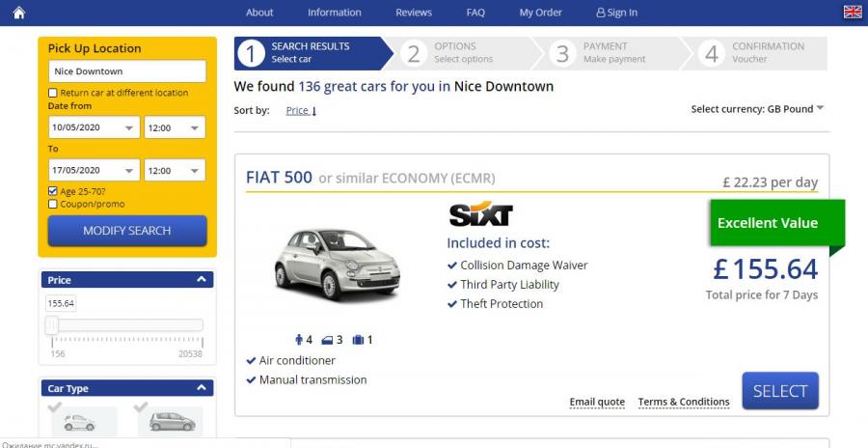Click Third Party Liability text
This screenshot has width=868, height=448.
[509, 285]
